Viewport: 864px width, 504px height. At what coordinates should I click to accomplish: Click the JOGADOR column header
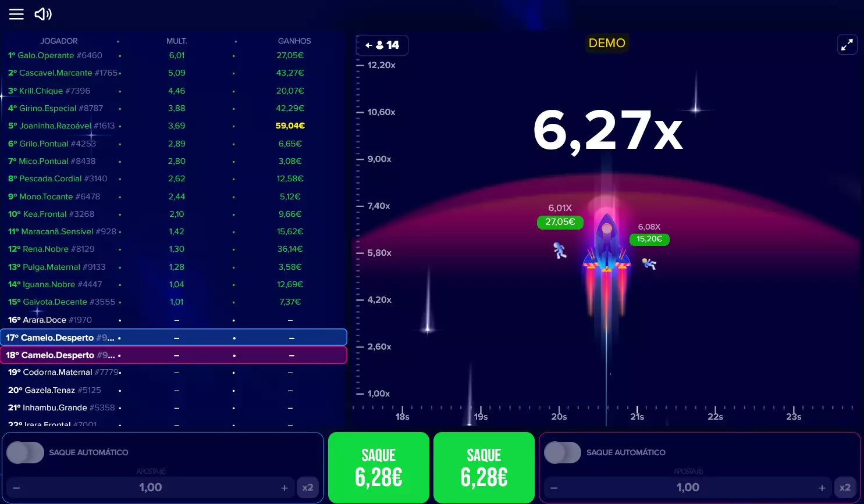coord(59,41)
